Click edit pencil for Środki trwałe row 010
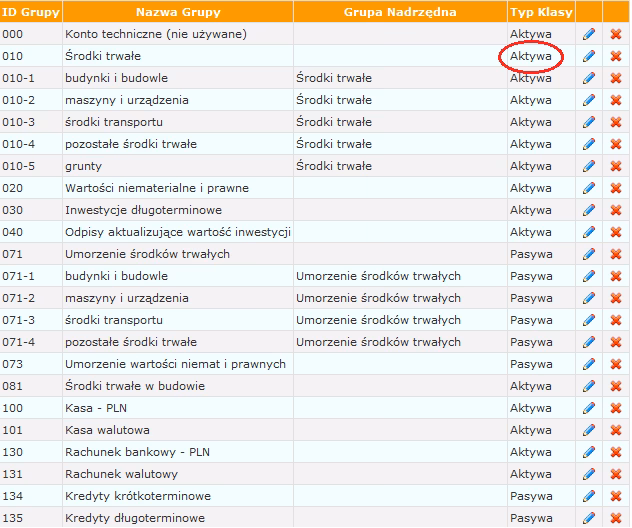The height and width of the screenshot is (528, 632). 589,56
